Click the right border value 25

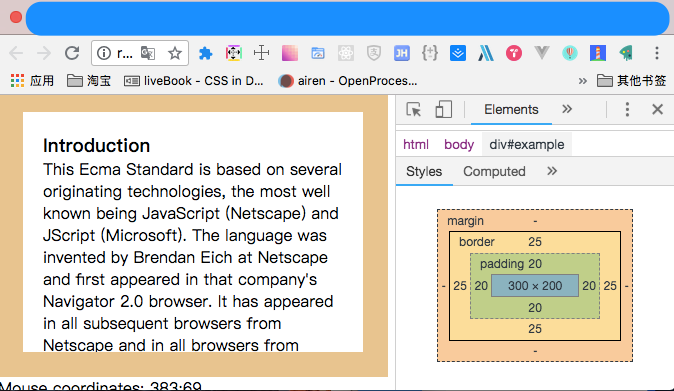[610, 286]
